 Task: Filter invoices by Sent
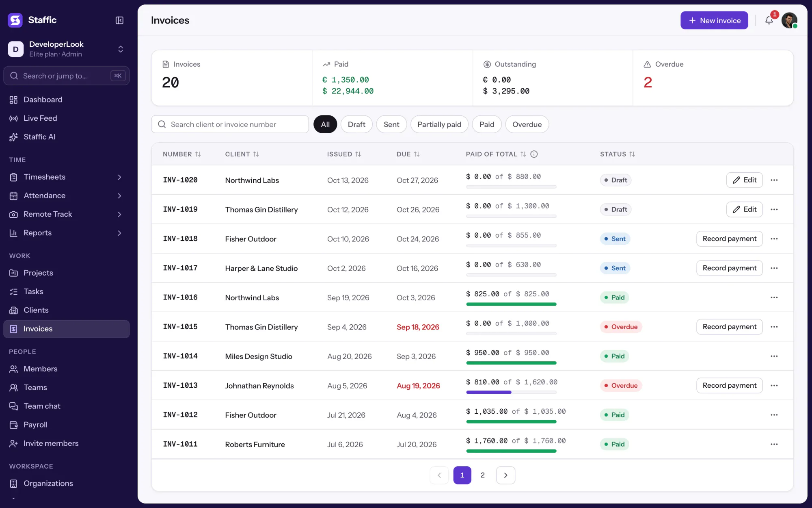coord(391,124)
